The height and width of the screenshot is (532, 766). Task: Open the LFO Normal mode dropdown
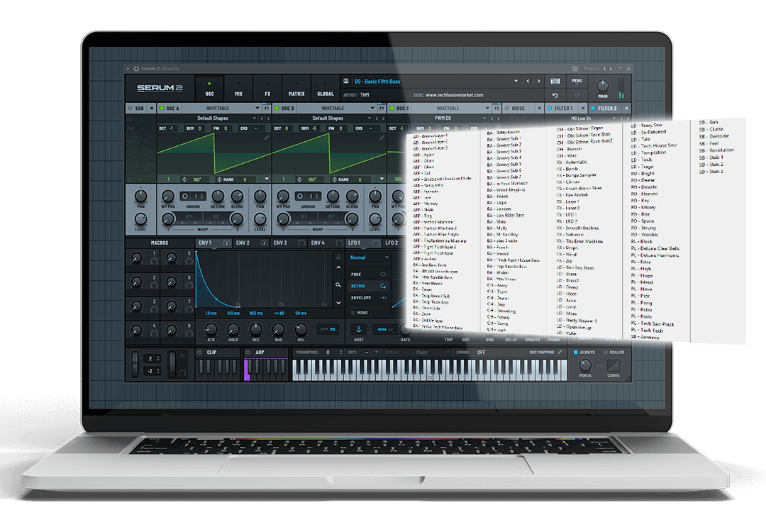pos(369,257)
